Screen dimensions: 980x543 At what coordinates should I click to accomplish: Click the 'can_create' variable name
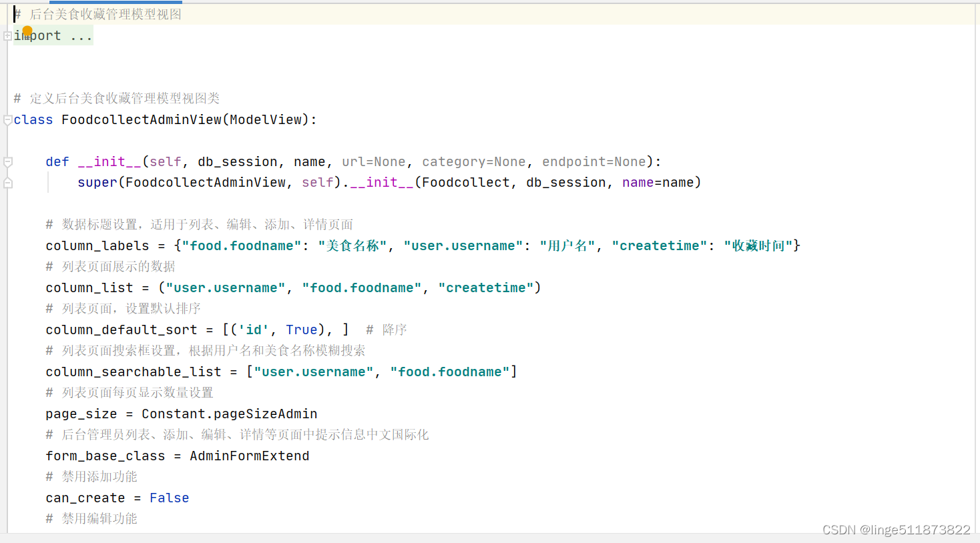(x=85, y=498)
